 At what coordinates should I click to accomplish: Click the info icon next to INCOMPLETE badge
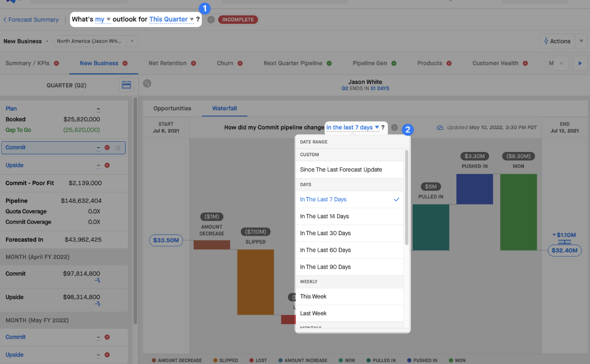tap(211, 19)
